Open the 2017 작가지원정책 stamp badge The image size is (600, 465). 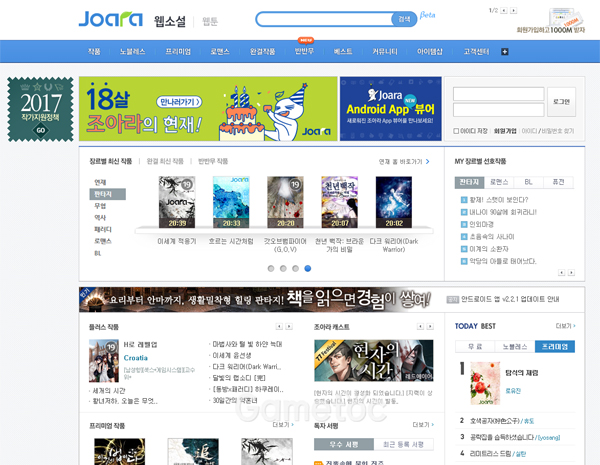pos(40,107)
